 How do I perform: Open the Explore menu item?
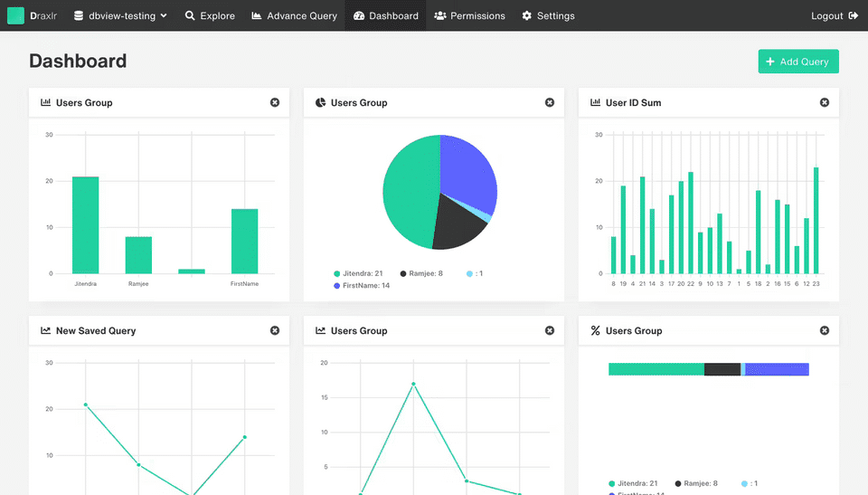[210, 15]
